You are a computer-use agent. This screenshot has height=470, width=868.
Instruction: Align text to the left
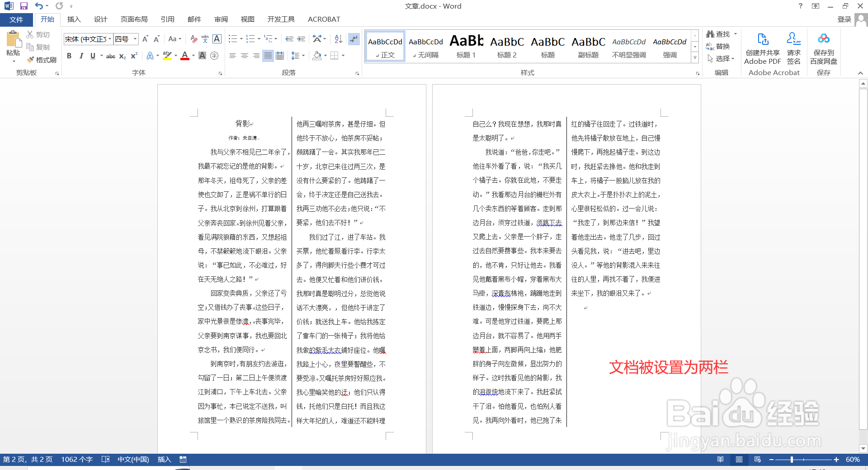point(233,56)
